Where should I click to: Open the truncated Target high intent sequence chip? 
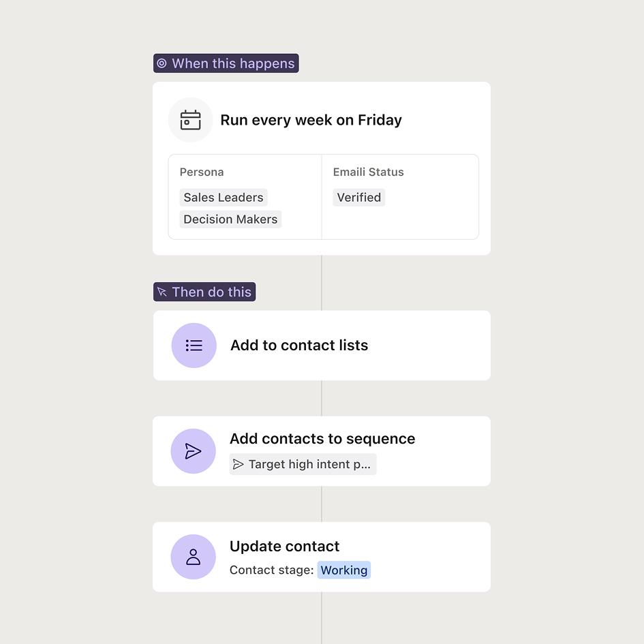(303, 464)
